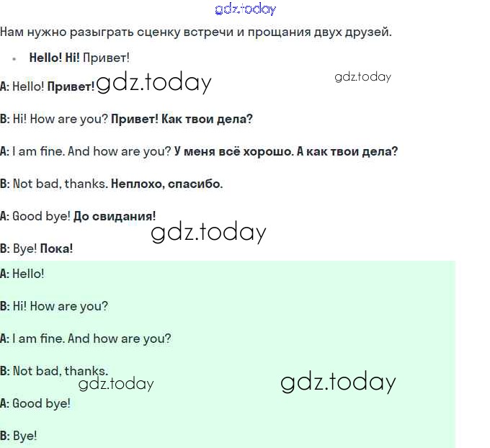Click "A: Good bye!" in the green box
This screenshot has width=490, height=448.
[x=35, y=403]
